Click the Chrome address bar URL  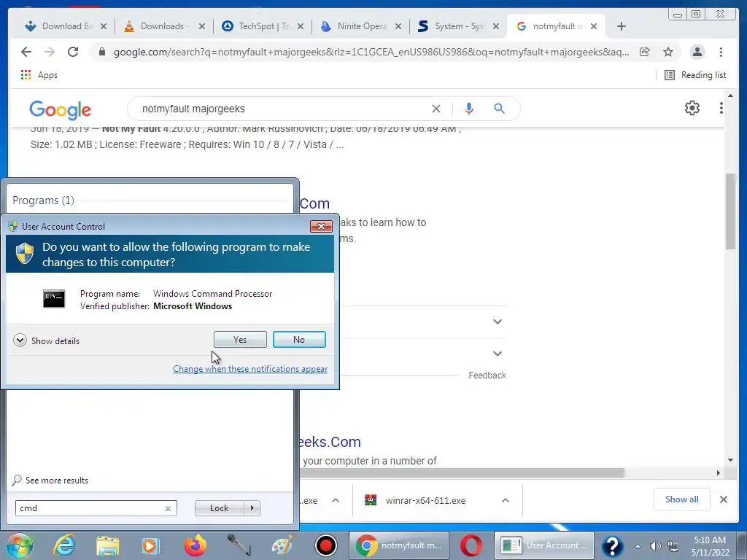371,52
